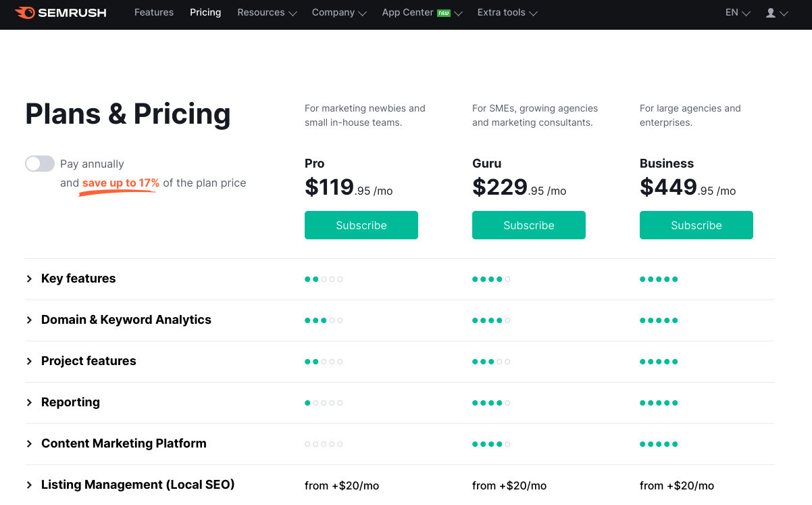Click Pro plan Content Marketing Platform dots
Image resolution: width=812 pixels, height=505 pixels.
coord(324,444)
